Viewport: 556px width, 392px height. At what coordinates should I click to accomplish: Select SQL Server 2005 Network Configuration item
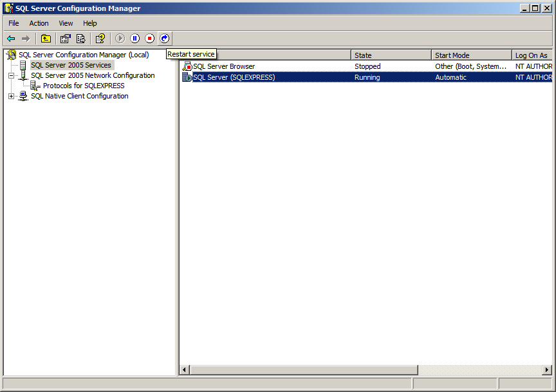click(93, 75)
